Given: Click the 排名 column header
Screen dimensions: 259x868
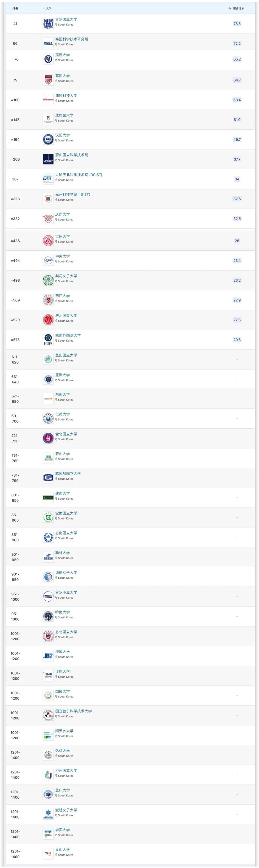Looking at the screenshot, I should tap(15, 8).
